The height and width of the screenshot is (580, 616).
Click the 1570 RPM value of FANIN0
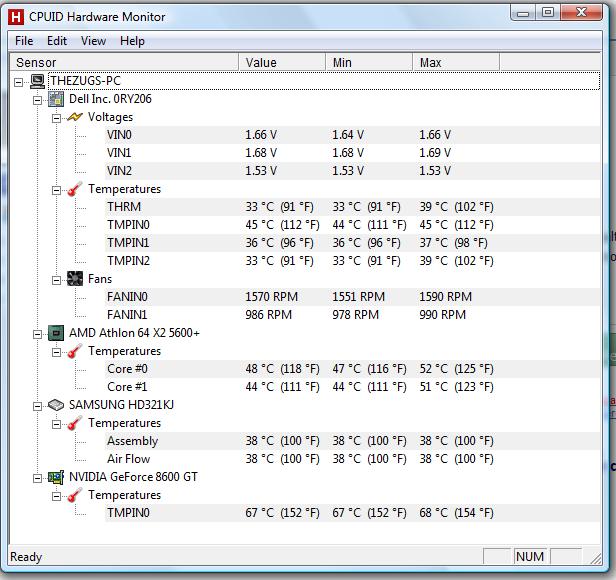271,297
